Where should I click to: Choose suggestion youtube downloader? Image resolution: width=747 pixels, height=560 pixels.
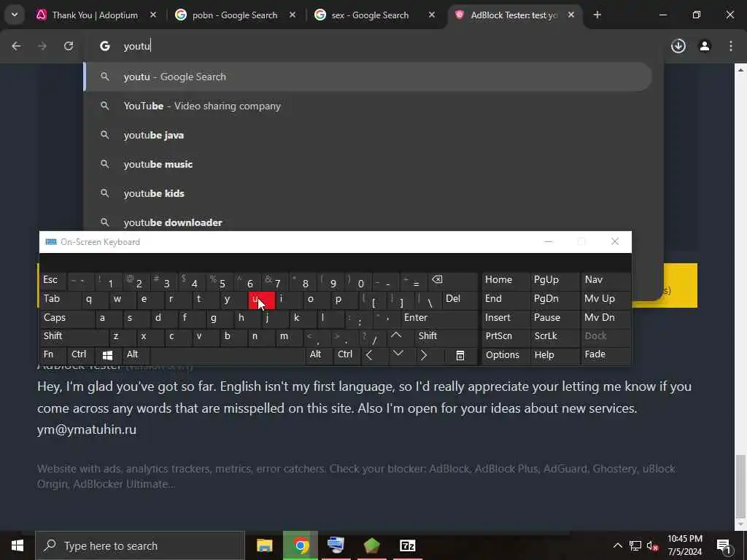pos(368,222)
